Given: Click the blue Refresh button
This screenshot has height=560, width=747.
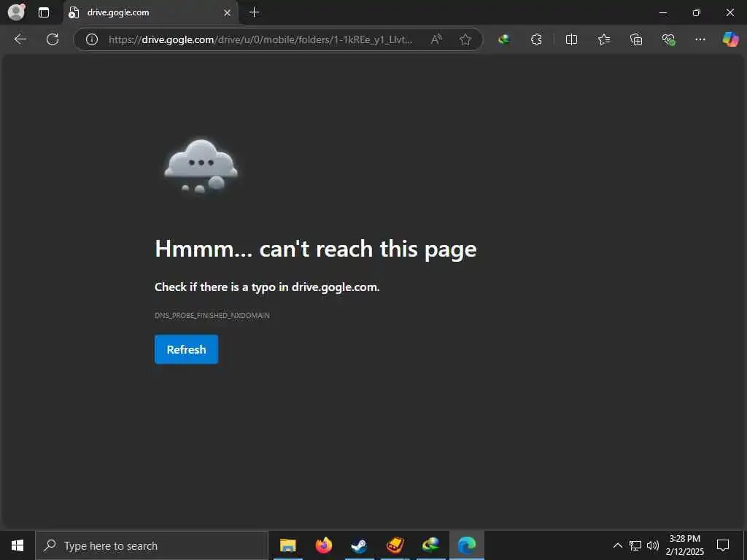Looking at the screenshot, I should coord(186,349).
